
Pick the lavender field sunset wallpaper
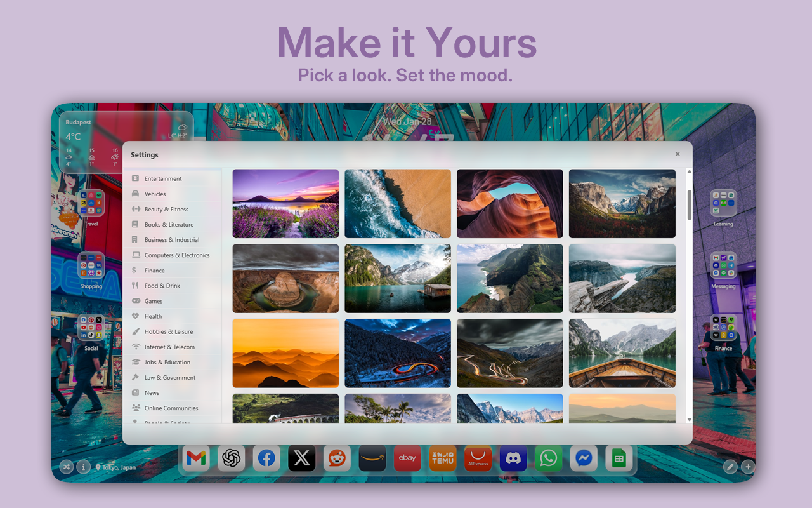click(285, 204)
